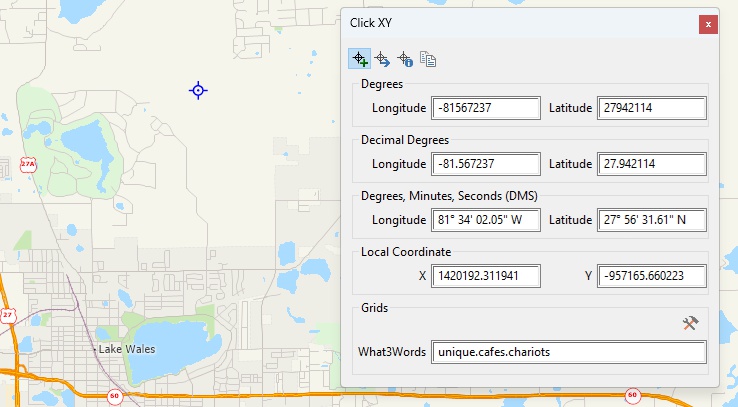This screenshot has width=738, height=407.
Task: Click the DMS Longitude field
Action: pos(486,220)
